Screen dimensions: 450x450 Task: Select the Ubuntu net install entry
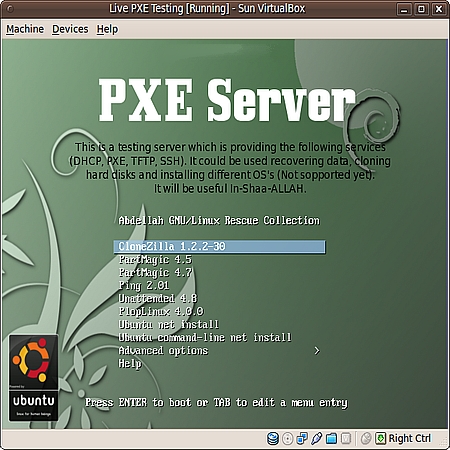169,325
